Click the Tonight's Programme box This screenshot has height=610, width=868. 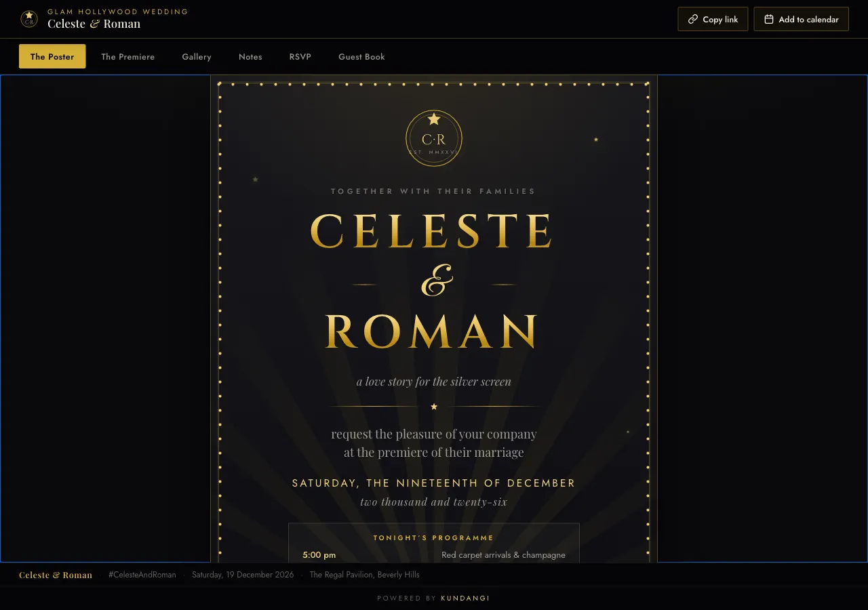click(434, 543)
